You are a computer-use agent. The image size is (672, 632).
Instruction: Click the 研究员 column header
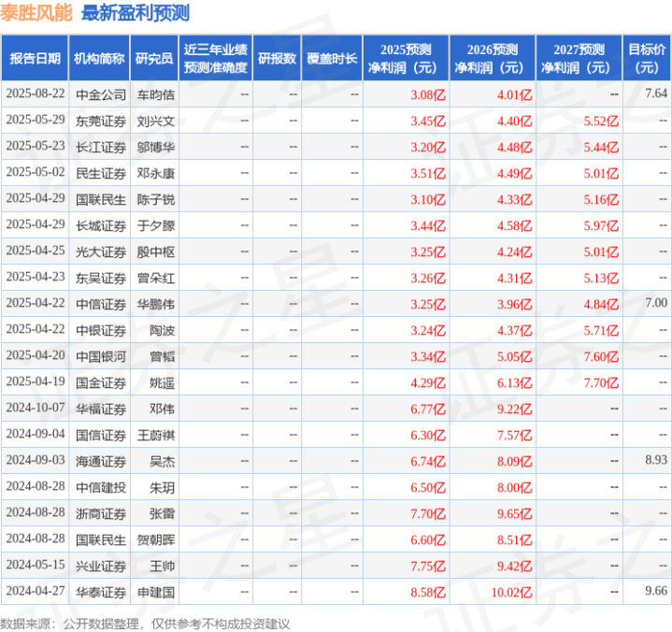click(153, 59)
